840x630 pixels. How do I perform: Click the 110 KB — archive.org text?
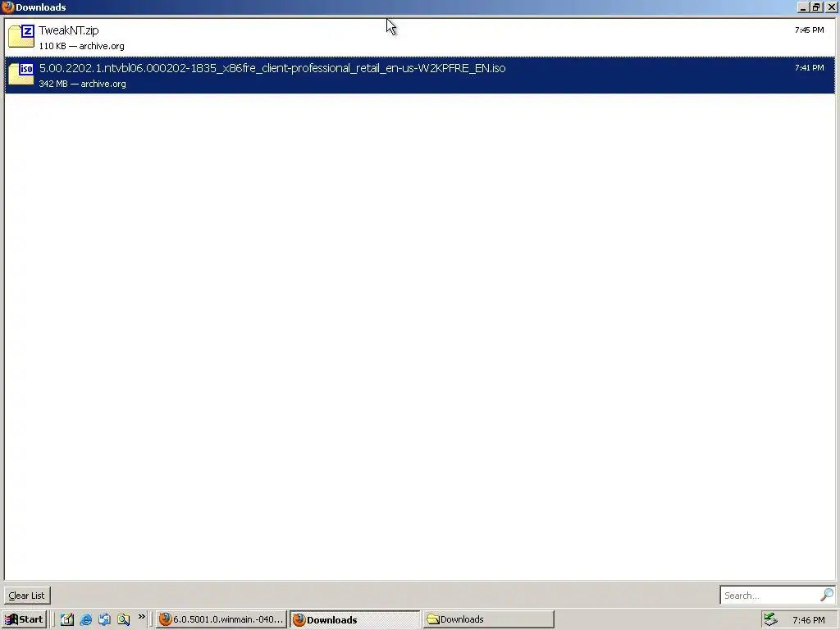pyautogui.click(x=81, y=46)
